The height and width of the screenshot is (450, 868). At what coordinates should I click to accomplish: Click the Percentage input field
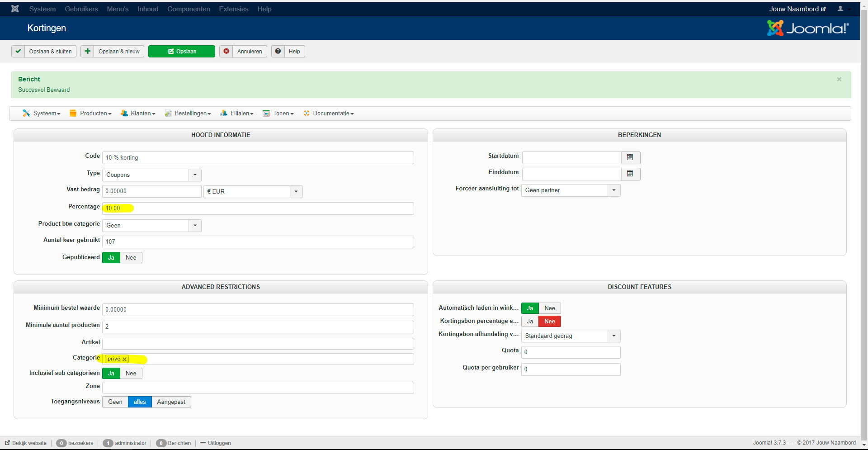tap(258, 208)
